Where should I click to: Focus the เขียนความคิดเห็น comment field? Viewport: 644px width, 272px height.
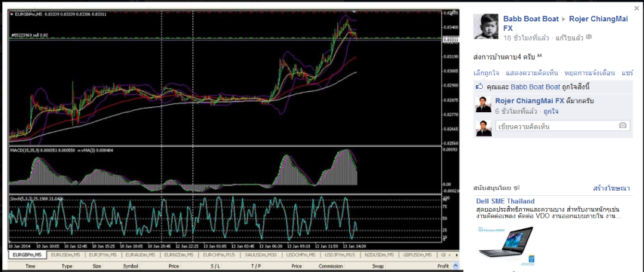(563, 126)
